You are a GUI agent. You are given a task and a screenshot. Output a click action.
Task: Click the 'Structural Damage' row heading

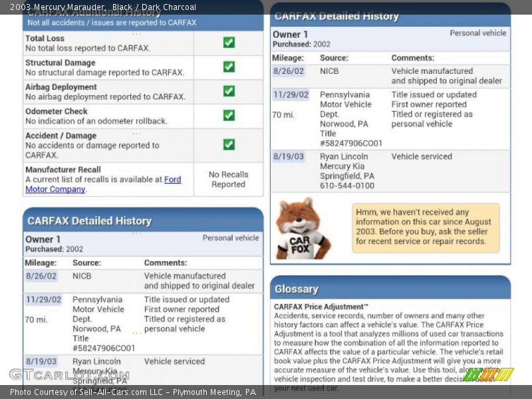click(x=61, y=63)
